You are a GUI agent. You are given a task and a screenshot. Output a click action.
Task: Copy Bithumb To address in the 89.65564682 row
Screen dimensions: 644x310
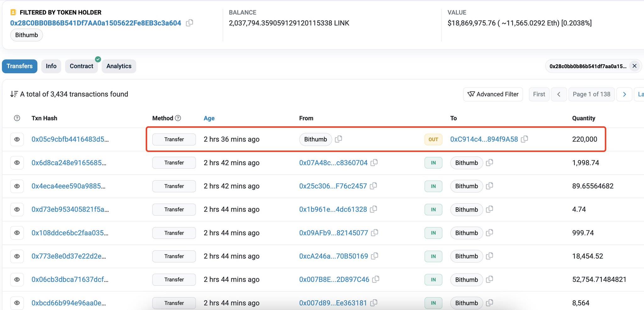click(489, 186)
